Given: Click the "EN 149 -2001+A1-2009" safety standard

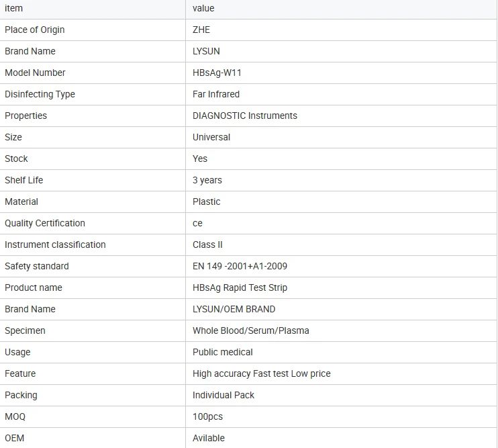Looking at the screenshot, I should coord(240,266).
